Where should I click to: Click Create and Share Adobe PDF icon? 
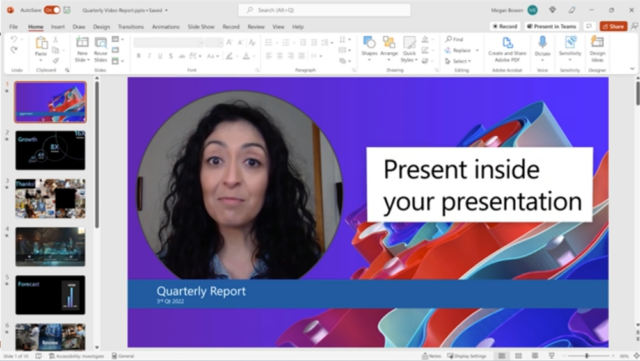pyautogui.click(x=507, y=42)
